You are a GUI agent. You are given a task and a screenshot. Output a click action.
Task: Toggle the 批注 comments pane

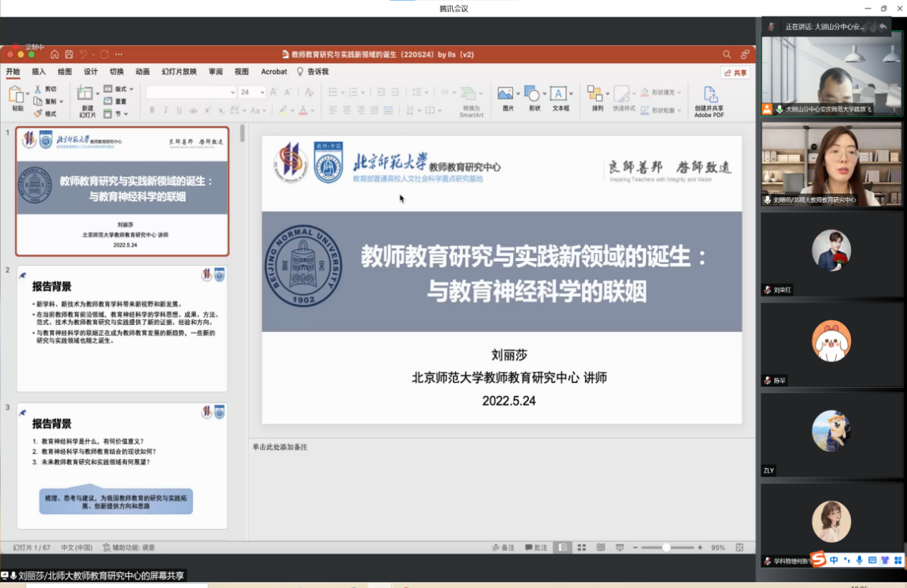[x=536, y=548]
